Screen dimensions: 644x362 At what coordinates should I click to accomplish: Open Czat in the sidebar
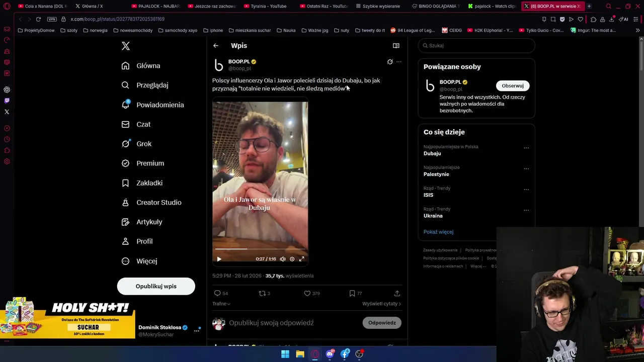tap(136, 124)
